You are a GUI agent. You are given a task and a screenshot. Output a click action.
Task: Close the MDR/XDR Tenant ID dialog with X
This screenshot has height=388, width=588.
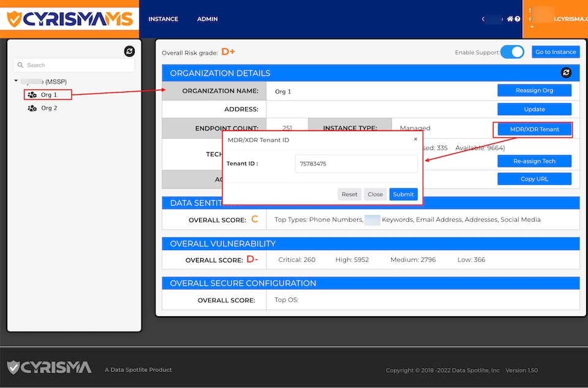415,139
